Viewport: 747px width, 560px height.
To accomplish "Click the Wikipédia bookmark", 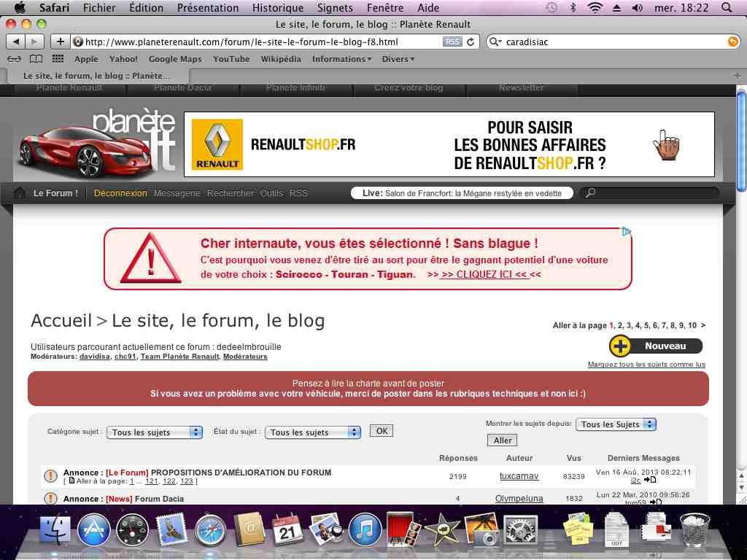I will click(x=281, y=59).
